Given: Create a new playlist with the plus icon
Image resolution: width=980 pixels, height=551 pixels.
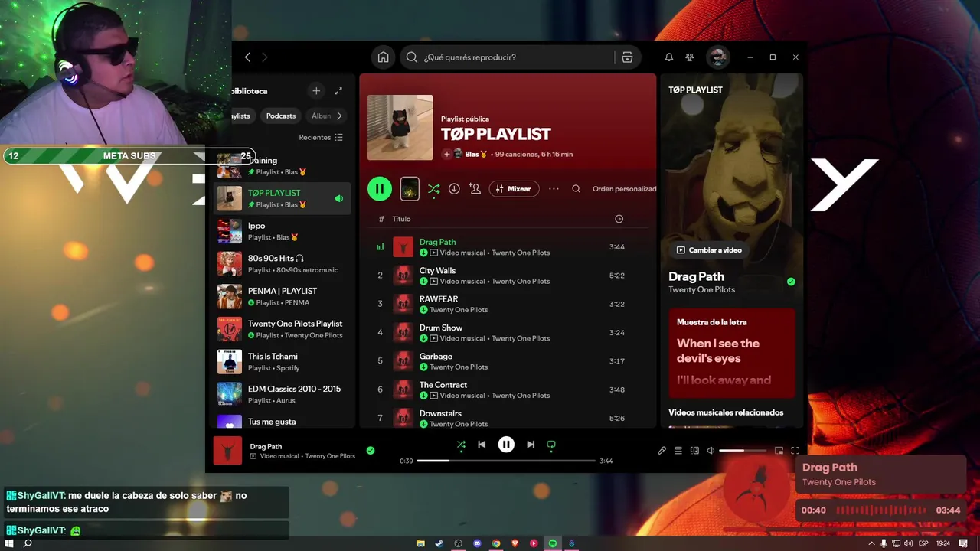Looking at the screenshot, I should [316, 91].
